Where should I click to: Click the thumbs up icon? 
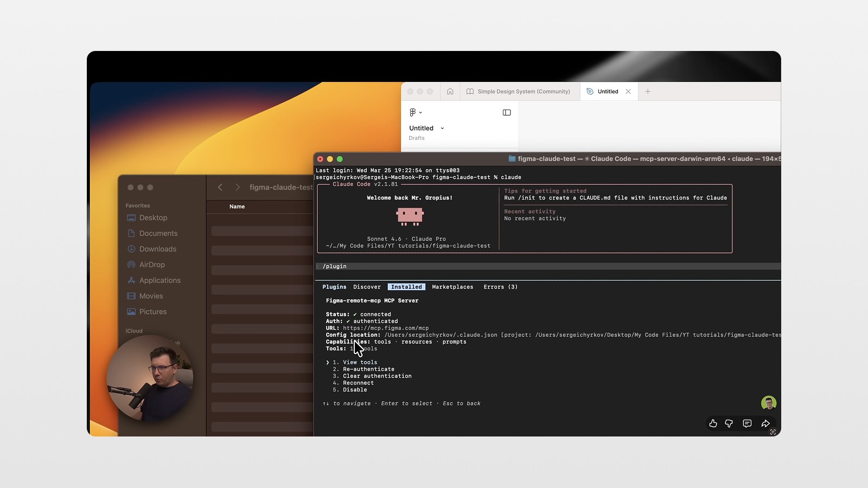[x=713, y=423]
